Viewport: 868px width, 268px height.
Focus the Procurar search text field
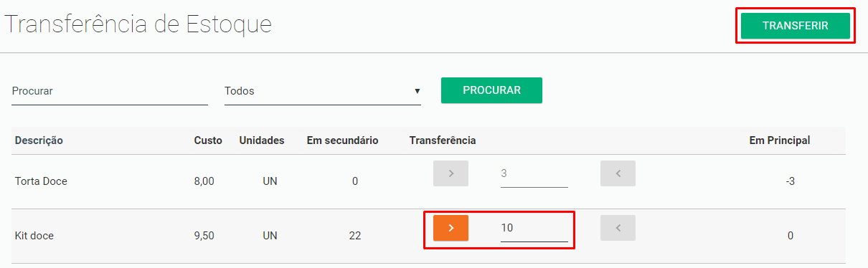pos(110,91)
